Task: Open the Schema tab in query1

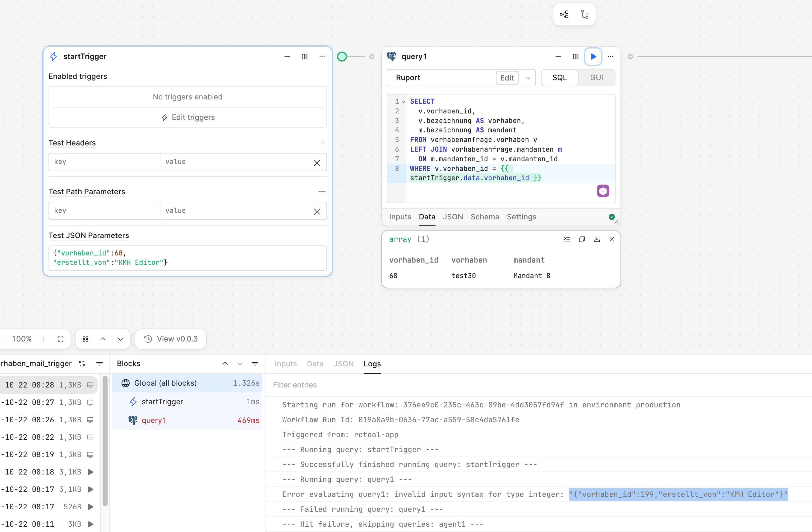Action: pyautogui.click(x=484, y=217)
